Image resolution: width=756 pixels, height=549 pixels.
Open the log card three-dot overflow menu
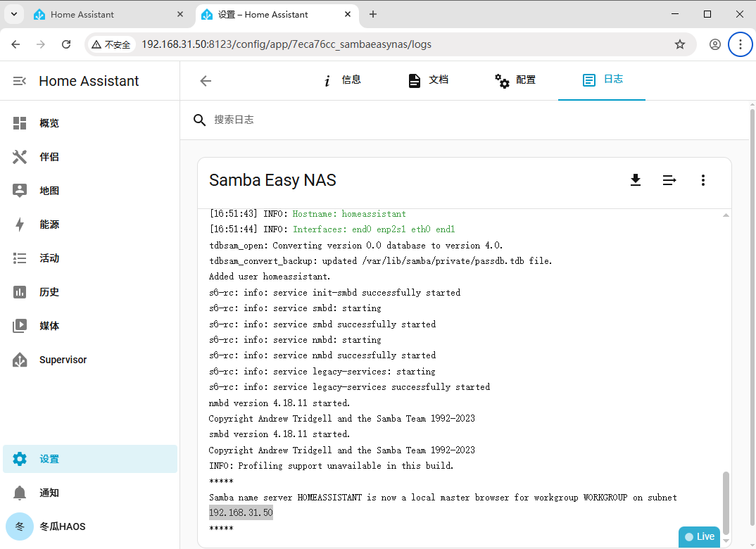pos(703,180)
